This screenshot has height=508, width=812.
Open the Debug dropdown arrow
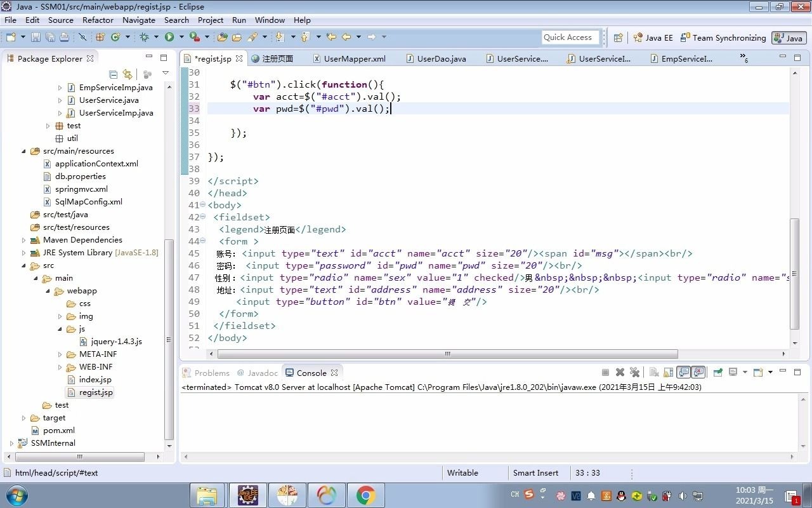click(156, 37)
